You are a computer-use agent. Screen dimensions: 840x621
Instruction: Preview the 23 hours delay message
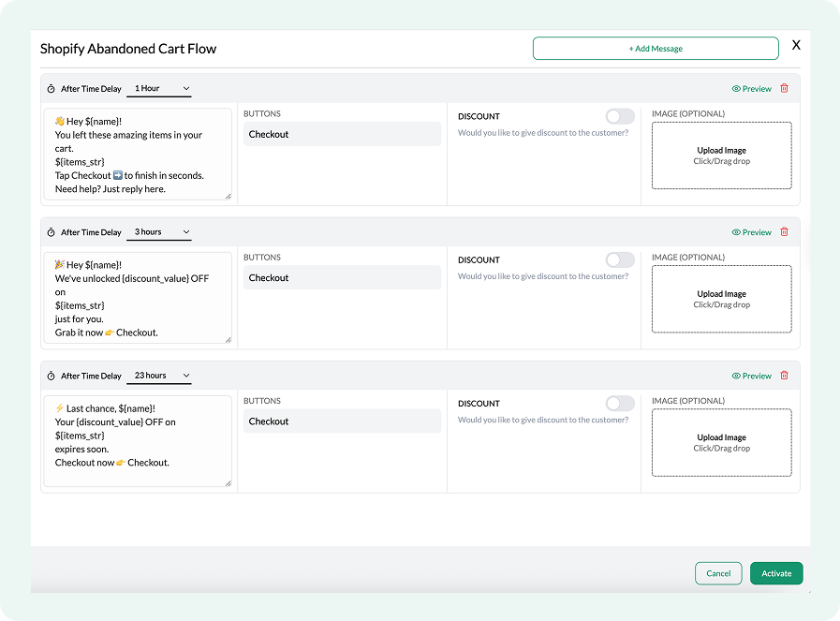pos(752,377)
